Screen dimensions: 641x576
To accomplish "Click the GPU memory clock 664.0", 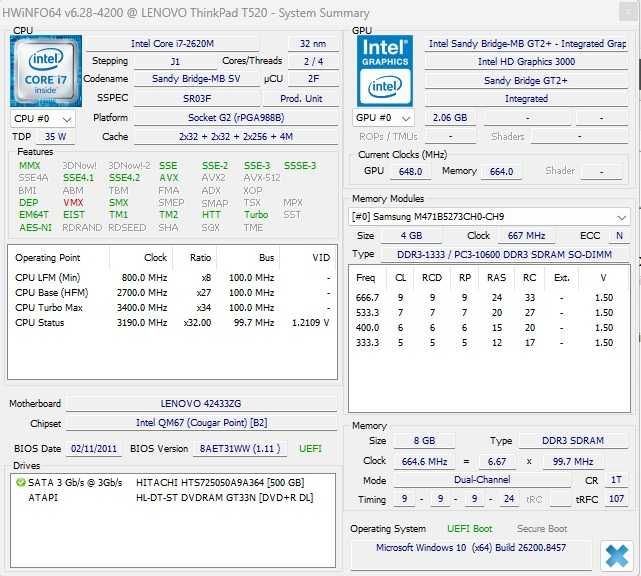I will click(501, 171).
